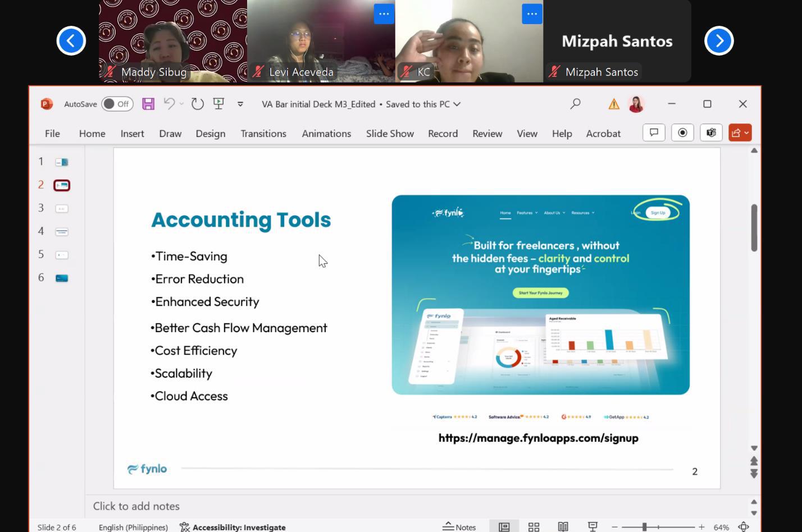Image resolution: width=802 pixels, height=532 pixels.
Task: Click the Save icon in PowerPoint
Action: 148,104
